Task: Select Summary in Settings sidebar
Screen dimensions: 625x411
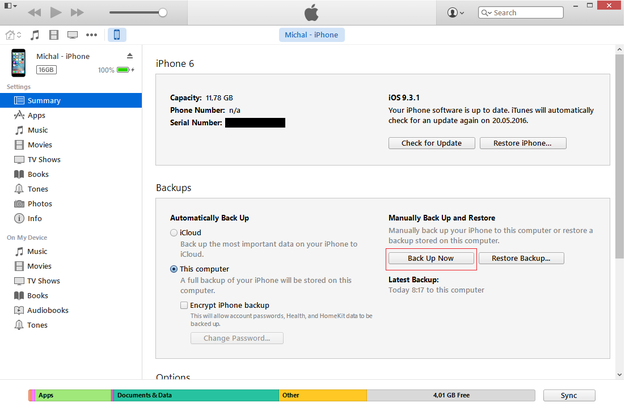Action: tap(71, 100)
